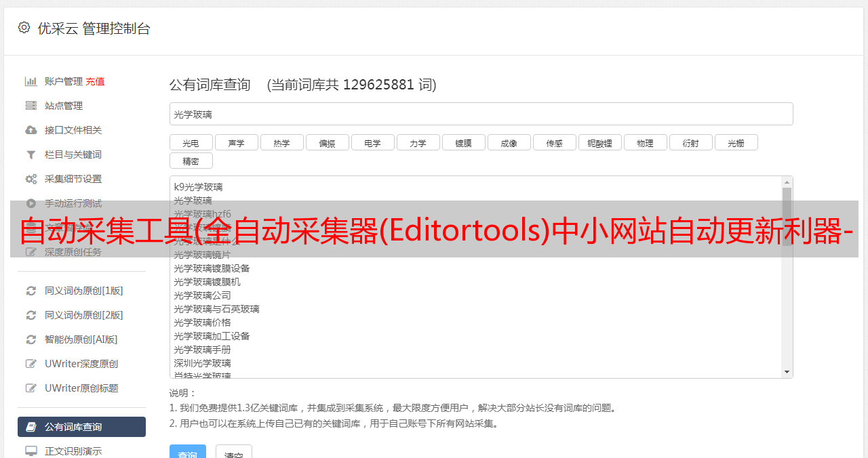Click the result list scrollbar down arrow
This screenshot has height=458, width=868.
click(787, 372)
